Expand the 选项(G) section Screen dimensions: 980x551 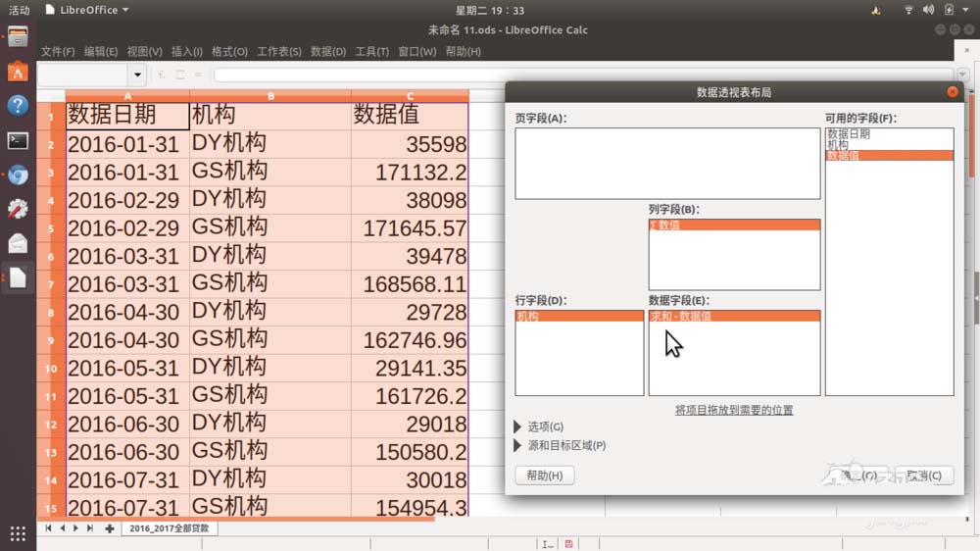pos(518,427)
